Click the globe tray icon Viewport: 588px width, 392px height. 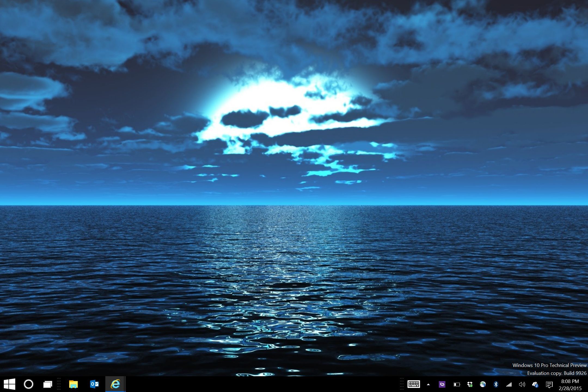coord(483,384)
